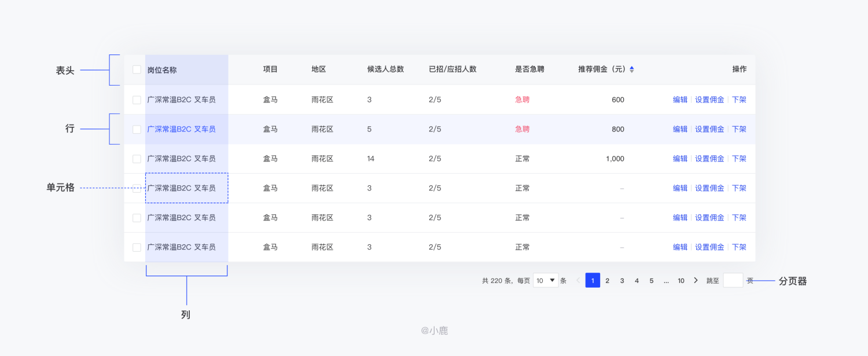Click the pagination ellipsis between 5 and 10
The image size is (868, 356).
click(x=667, y=281)
